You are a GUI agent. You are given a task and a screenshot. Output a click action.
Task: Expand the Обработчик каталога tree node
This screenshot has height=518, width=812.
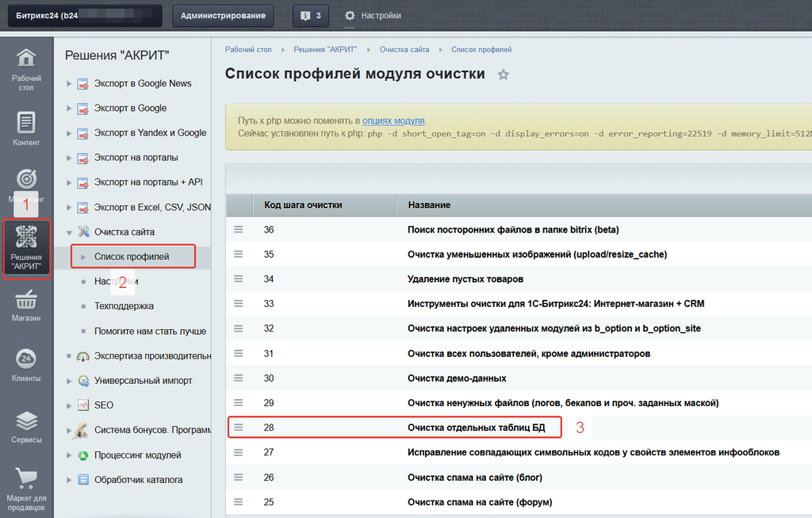(x=69, y=480)
